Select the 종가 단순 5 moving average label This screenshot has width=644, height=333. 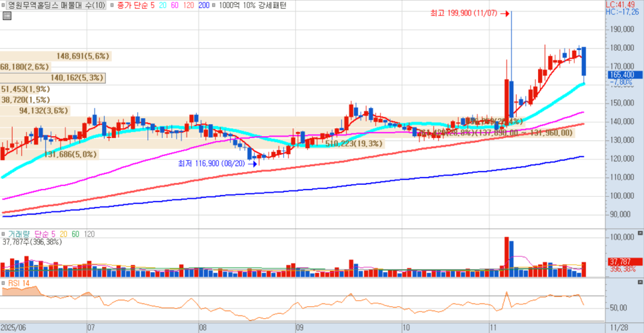coord(135,5)
